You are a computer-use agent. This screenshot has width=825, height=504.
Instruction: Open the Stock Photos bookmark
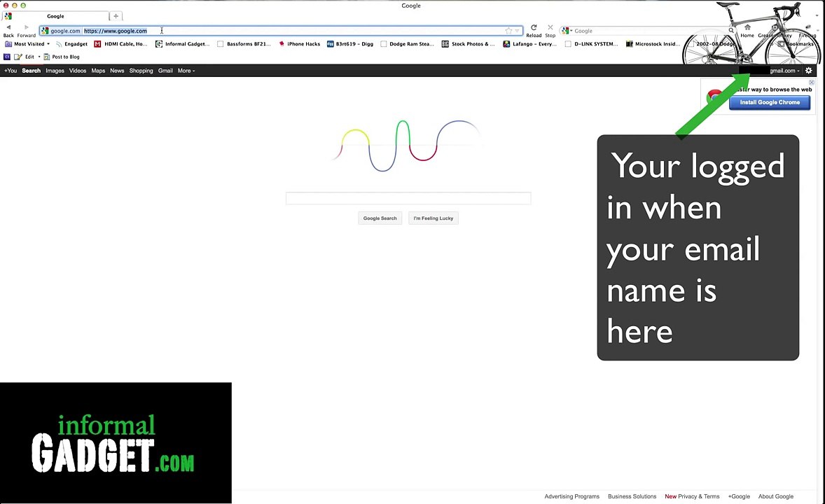point(469,44)
